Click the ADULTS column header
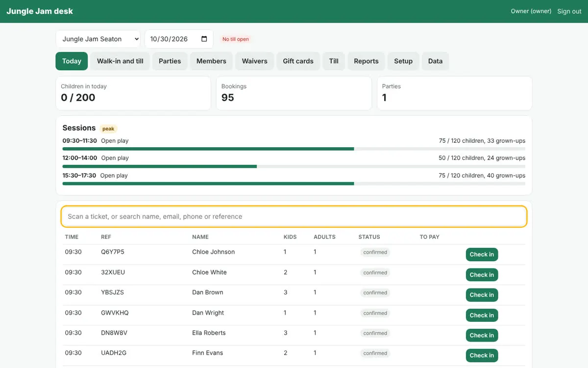The width and height of the screenshot is (588, 368). 325,237
